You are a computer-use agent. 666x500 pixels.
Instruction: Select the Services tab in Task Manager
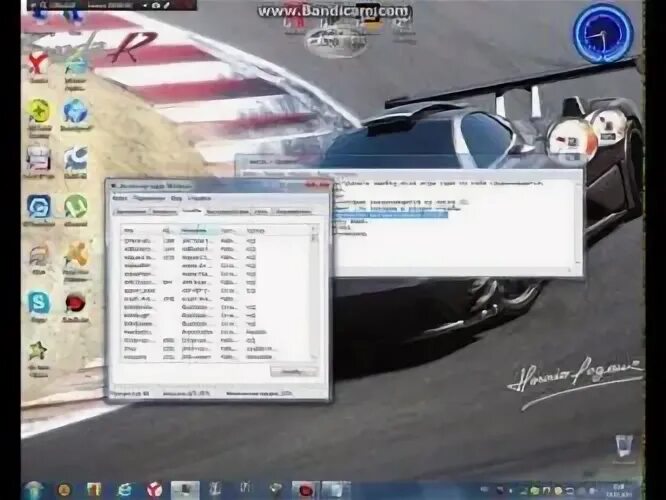pos(192,211)
